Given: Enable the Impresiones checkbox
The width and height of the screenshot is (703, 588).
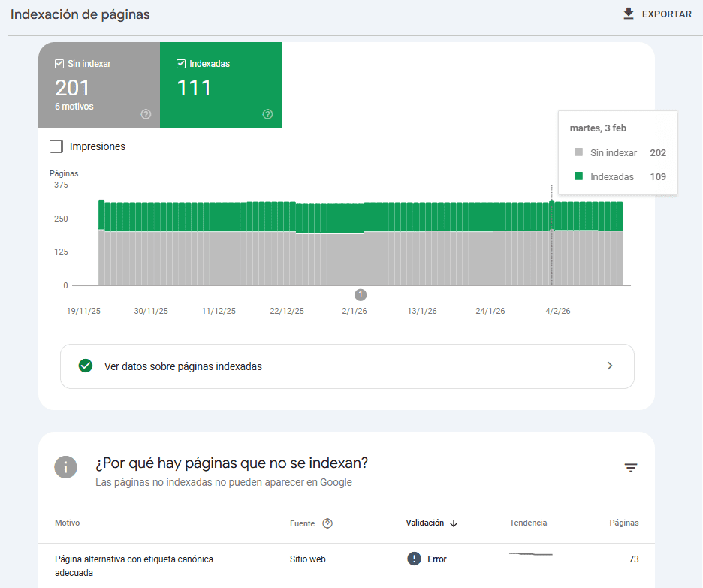Looking at the screenshot, I should (x=56, y=146).
